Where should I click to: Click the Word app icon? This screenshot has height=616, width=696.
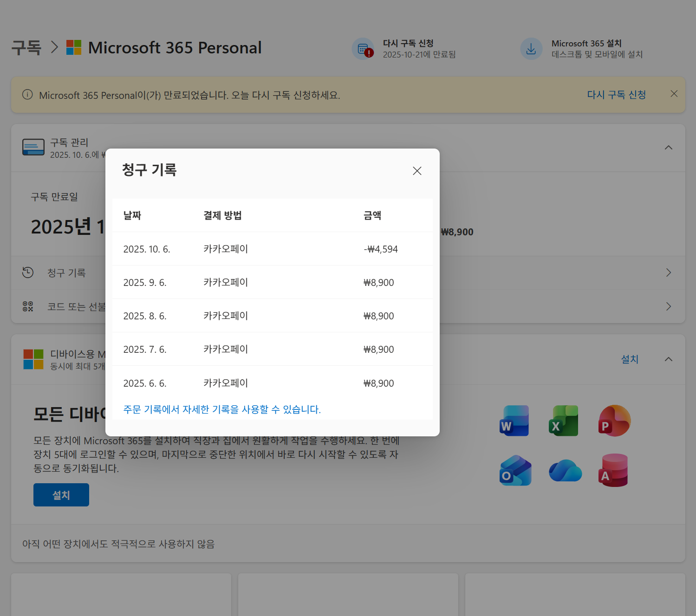(514, 421)
